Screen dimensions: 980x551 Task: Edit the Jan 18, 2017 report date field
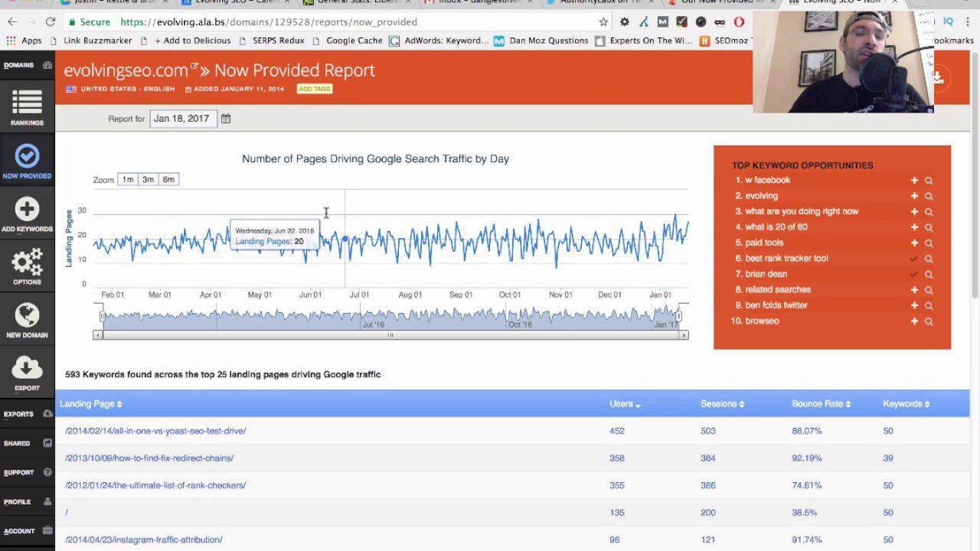pyautogui.click(x=183, y=119)
